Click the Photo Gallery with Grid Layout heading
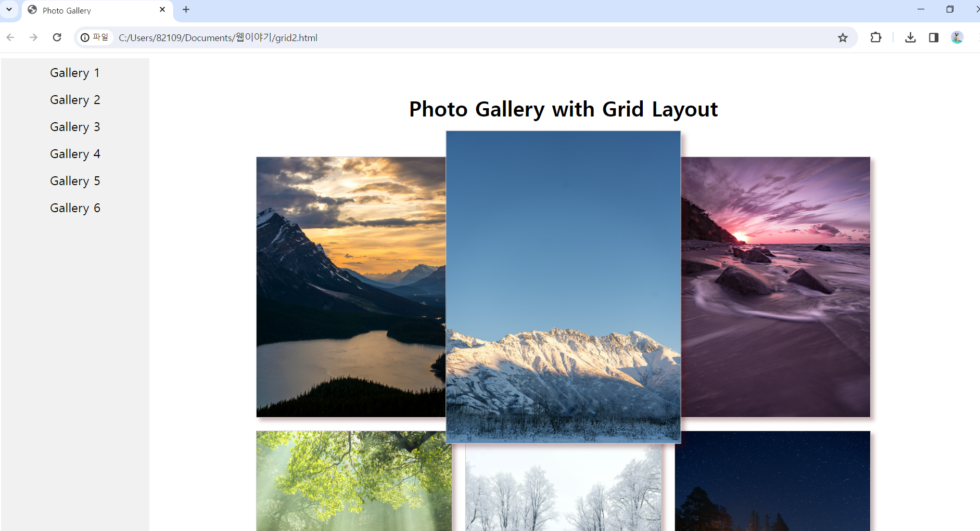 563,109
